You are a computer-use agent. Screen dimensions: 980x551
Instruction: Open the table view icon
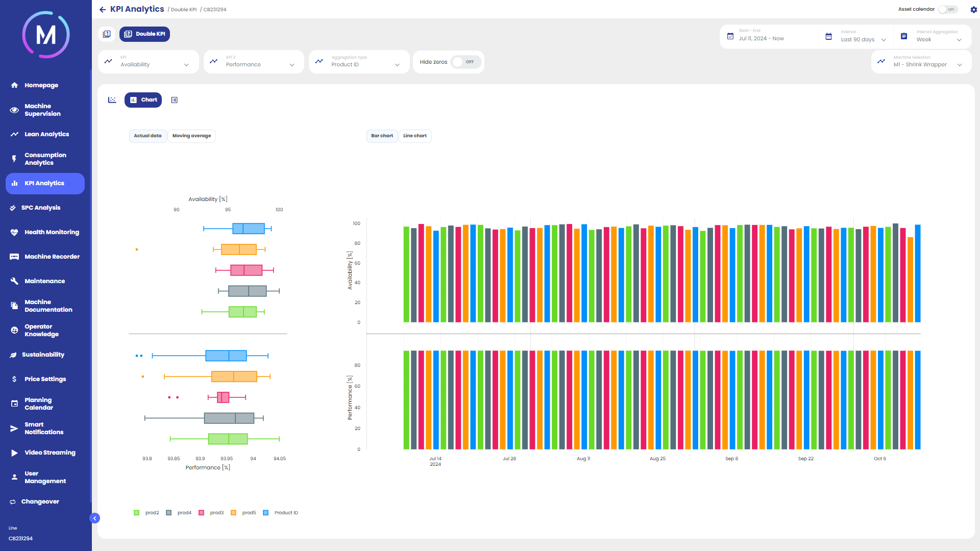[175, 100]
